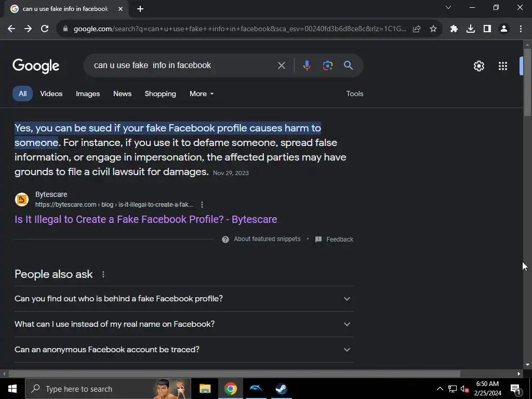
Task: Open the Windows Start menu
Action: [x=12, y=389]
